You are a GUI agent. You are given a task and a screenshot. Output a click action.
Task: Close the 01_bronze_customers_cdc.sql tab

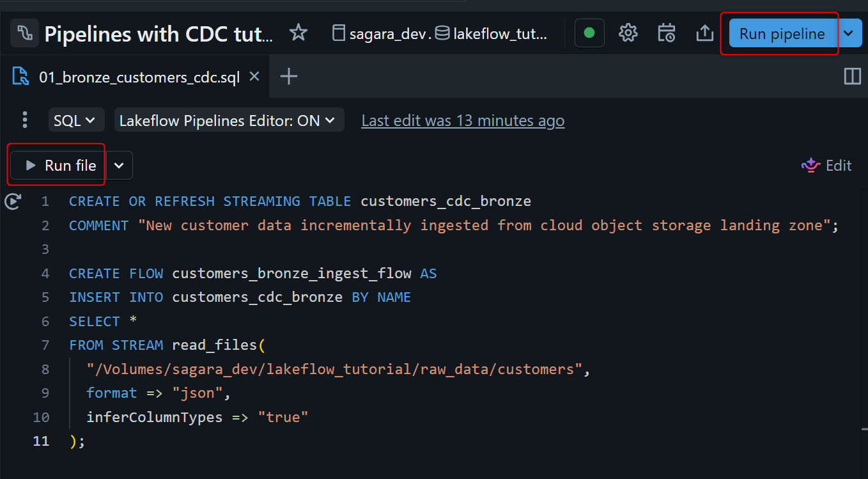(x=254, y=77)
